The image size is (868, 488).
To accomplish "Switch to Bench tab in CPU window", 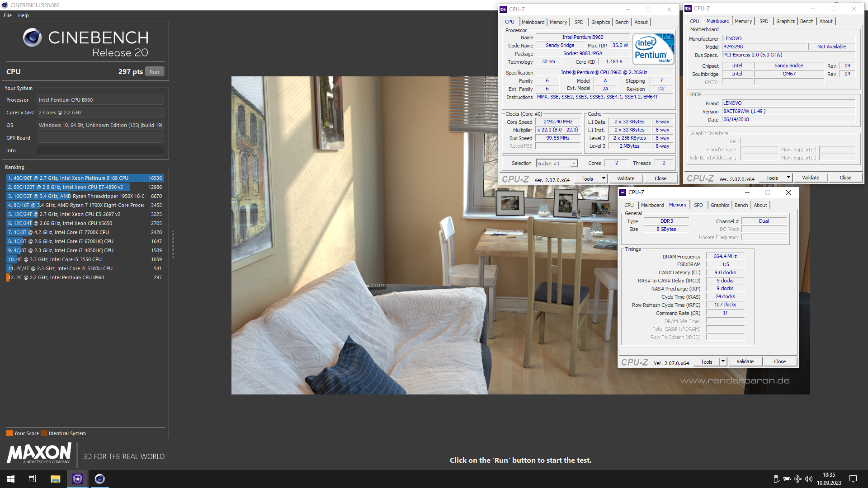I will point(622,22).
